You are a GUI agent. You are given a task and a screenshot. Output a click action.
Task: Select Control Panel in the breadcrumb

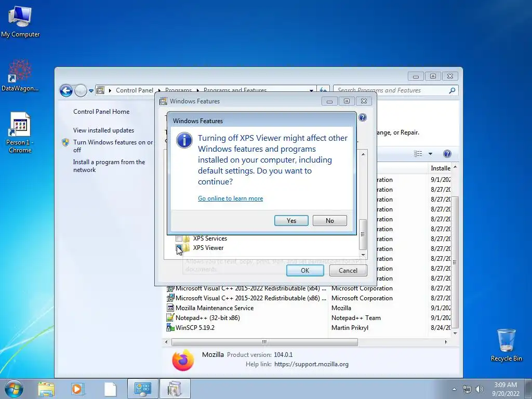pos(135,90)
